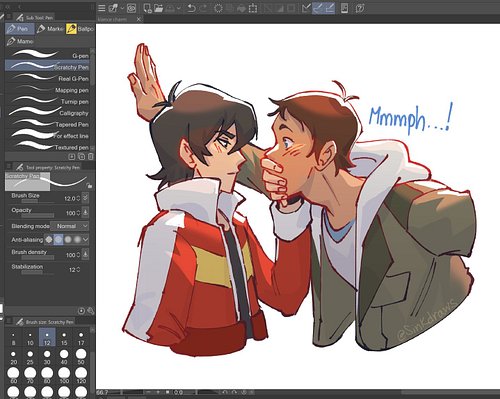Select the Real G-Pen sub tool
Screen dimensions: 500x399
(48, 78)
